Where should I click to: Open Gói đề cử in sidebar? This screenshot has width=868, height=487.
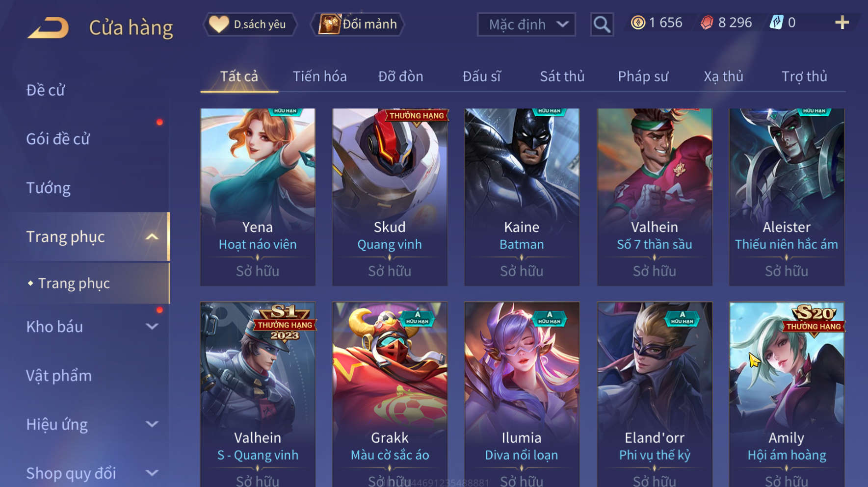pyautogui.click(x=58, y=139)
